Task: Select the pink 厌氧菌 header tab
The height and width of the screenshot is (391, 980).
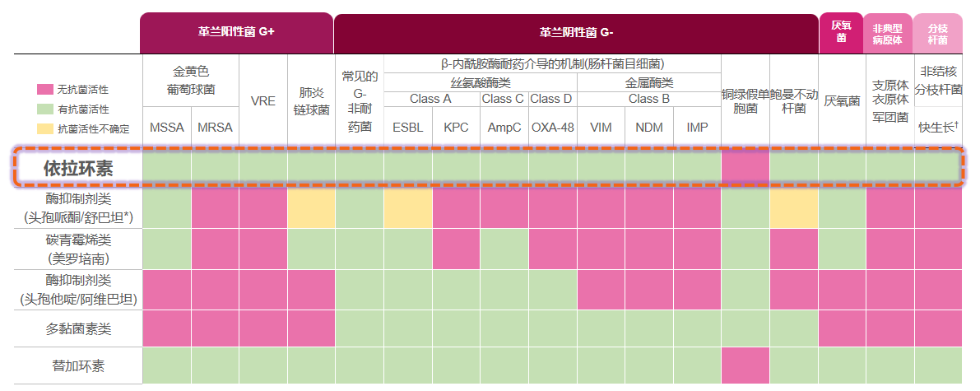Action: [841, 33]
